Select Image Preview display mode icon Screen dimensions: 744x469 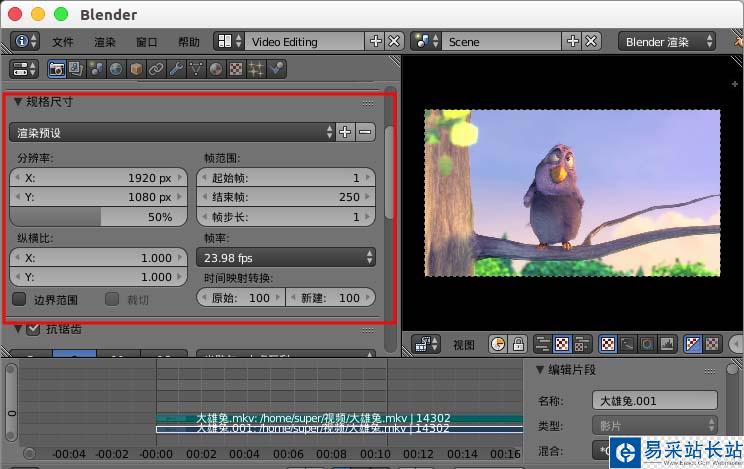click(608, 344)
